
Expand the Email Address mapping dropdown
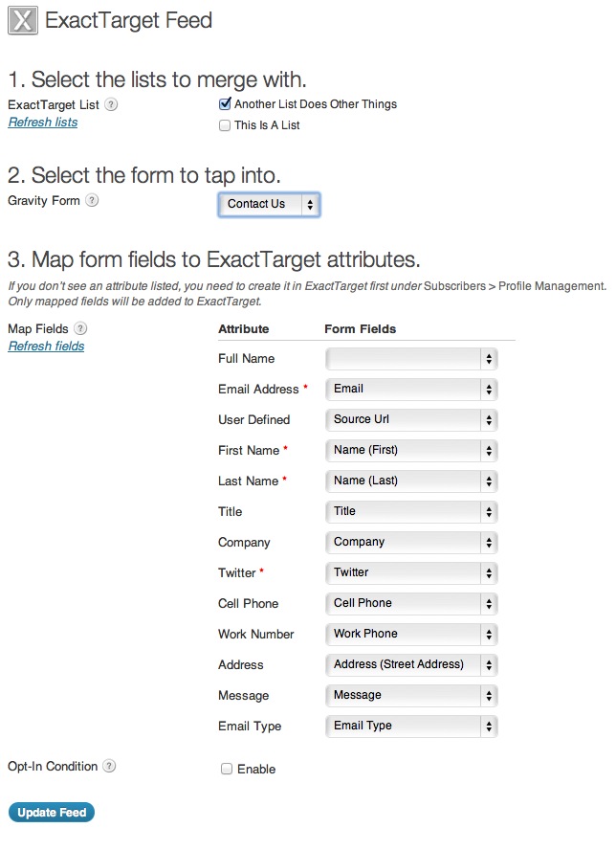coord(411,390)
